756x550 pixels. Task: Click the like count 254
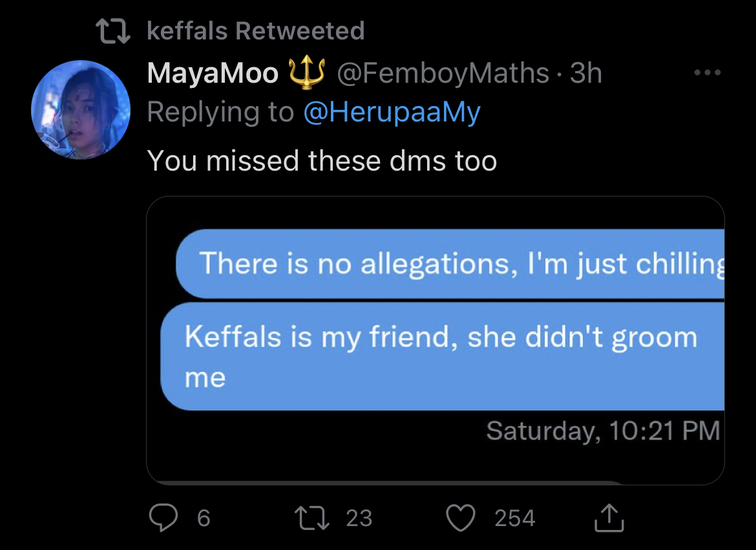tap(515, 518)
